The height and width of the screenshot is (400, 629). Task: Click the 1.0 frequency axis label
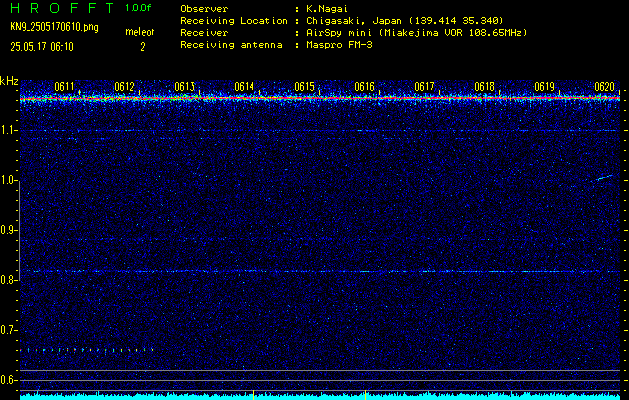[8, 180]
